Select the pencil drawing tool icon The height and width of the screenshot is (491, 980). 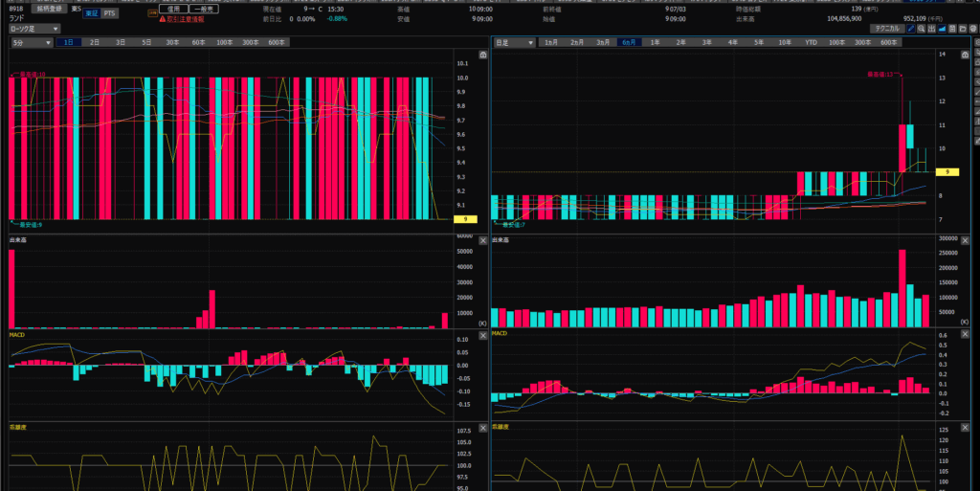coord(911,29)
